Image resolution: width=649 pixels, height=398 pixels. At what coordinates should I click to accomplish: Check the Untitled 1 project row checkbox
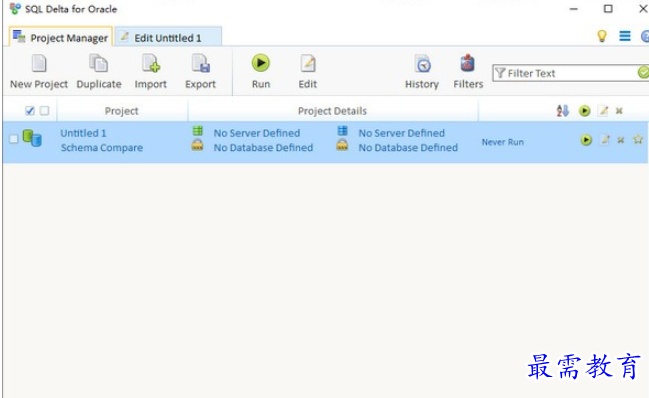click(x=13, y=139)
